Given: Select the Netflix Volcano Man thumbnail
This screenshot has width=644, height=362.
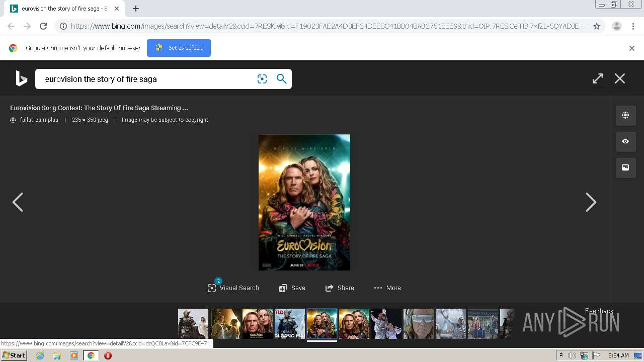Looking at the screenshot, I should tap(290, 323).
